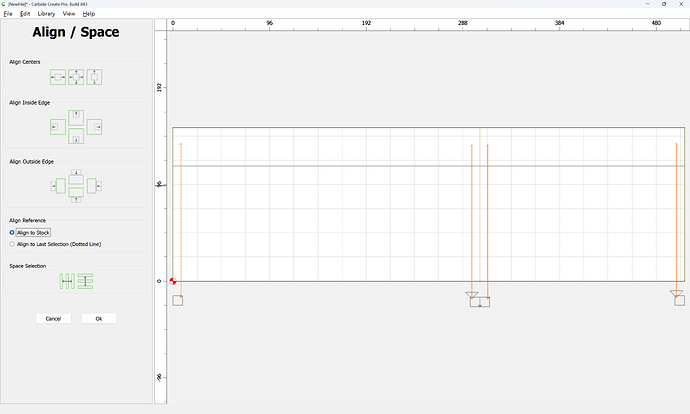Open the Library menu

pyautogui.click(x=46, y=14)
